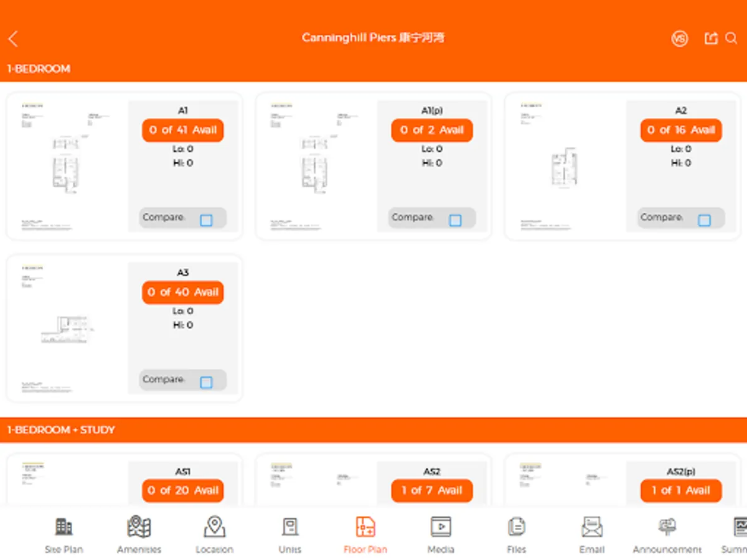Viewport: 747px width, 560px height.
Task: Open the Media tab
Action: click(x=441, y=535)
